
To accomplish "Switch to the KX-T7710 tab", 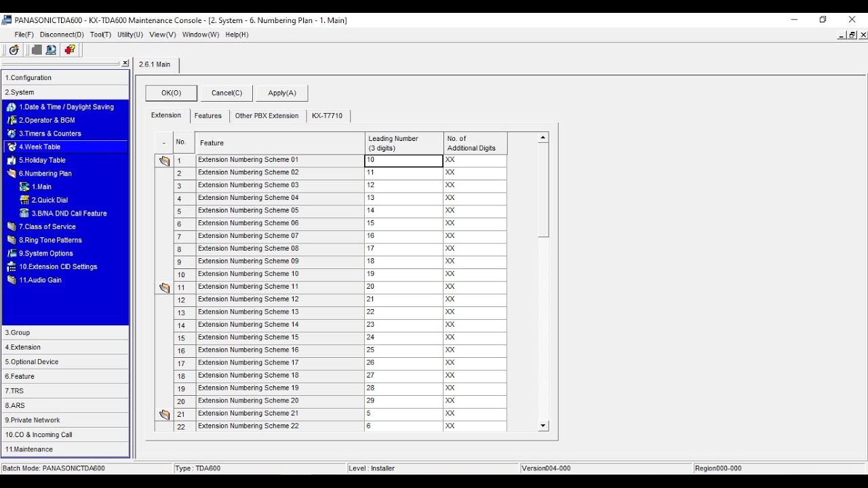I will (x=328, y=116).
